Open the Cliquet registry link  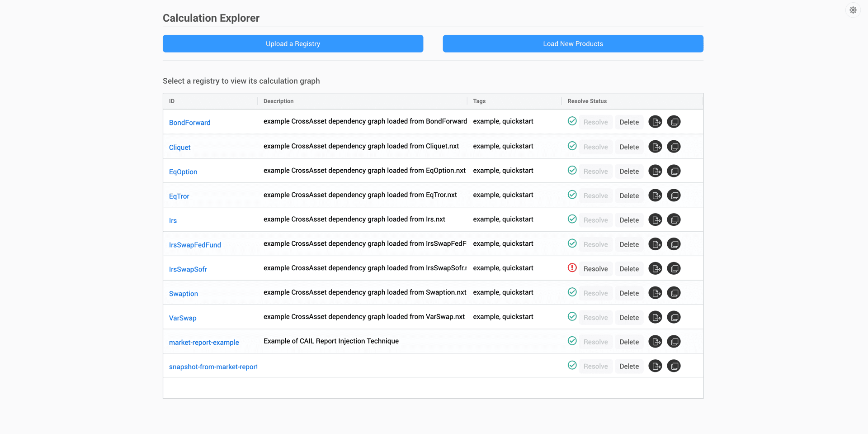coord(179,147)
